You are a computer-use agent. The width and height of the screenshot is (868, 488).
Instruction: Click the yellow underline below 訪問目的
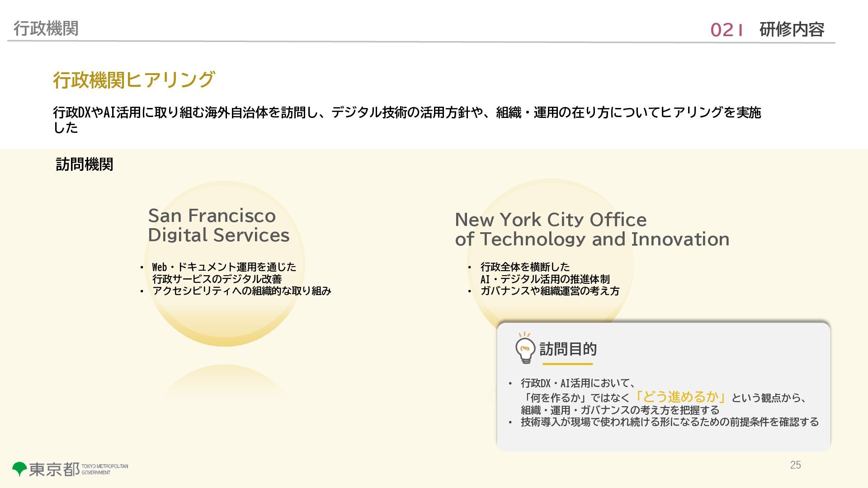567,364
